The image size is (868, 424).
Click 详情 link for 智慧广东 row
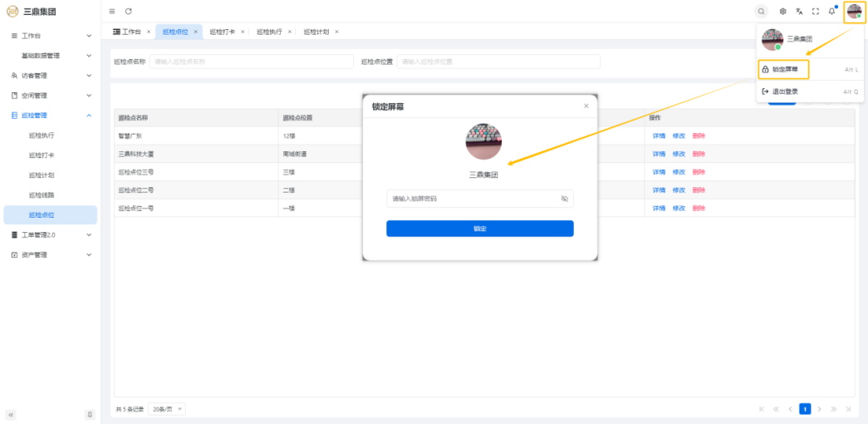[659, 136]
